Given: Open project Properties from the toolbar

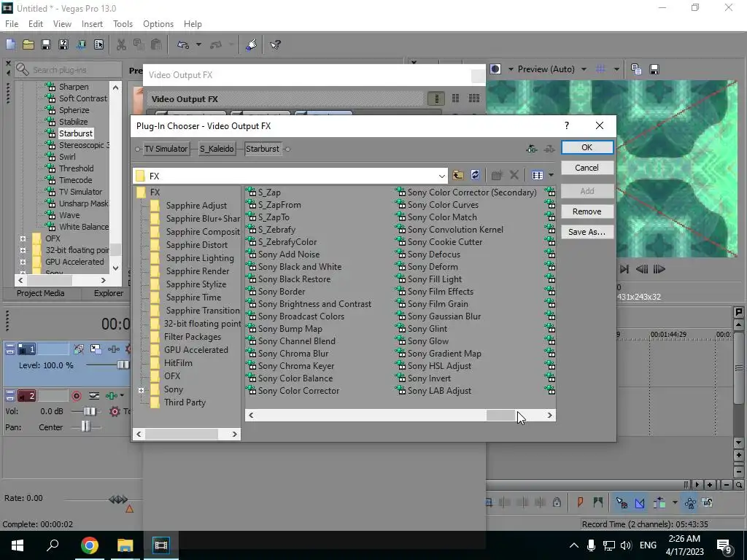Looking at the screenshot, I should [98, 44].
